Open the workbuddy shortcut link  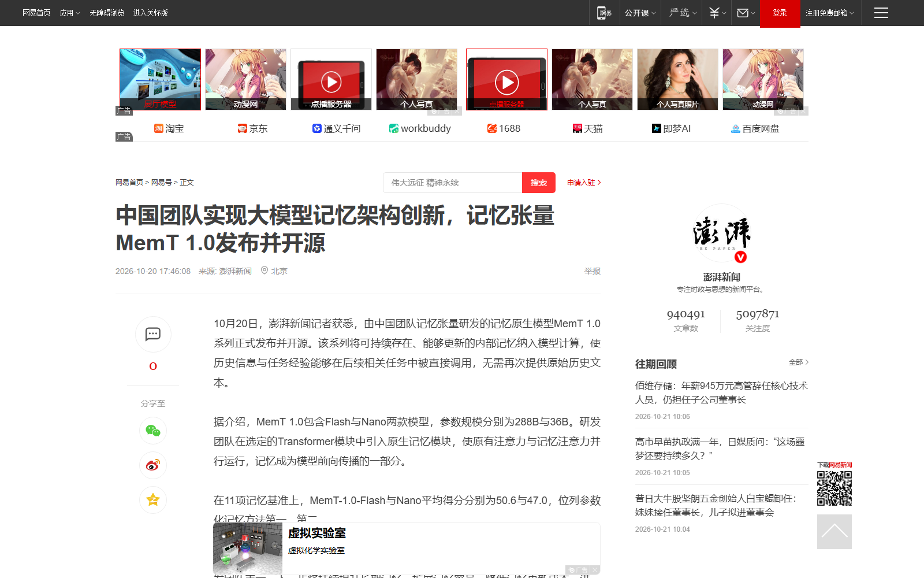[x=420, y=128]
